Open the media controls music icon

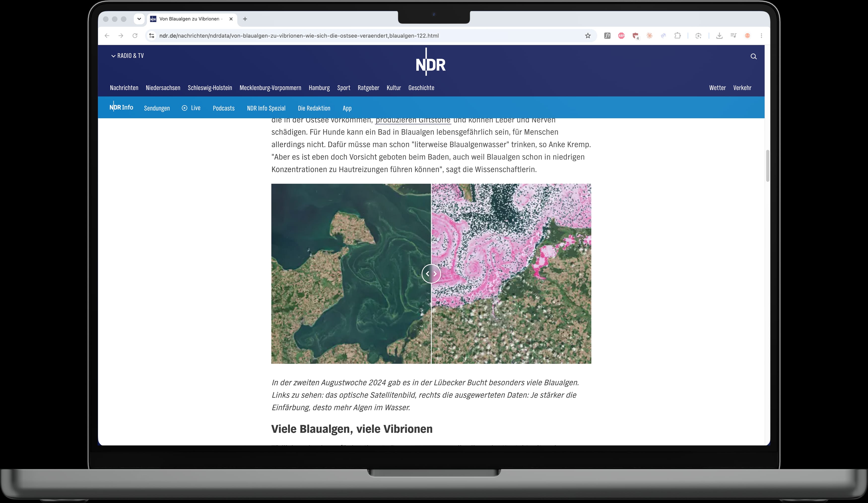(733, 36)
